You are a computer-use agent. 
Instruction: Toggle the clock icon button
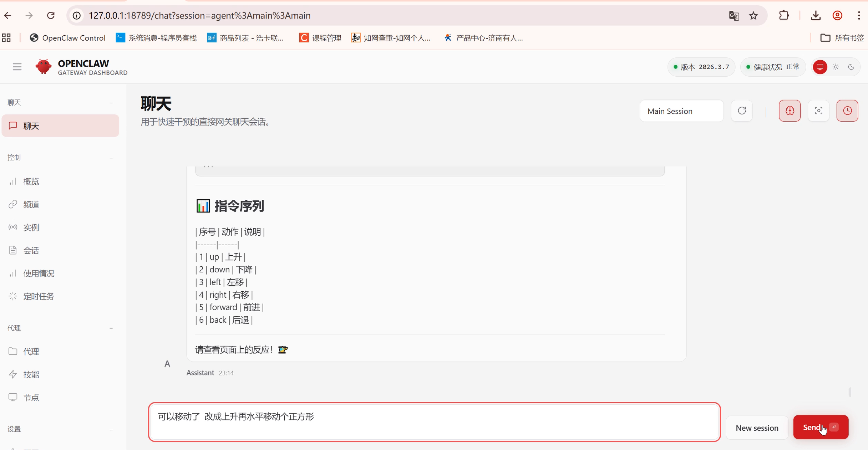pos(847,111)
